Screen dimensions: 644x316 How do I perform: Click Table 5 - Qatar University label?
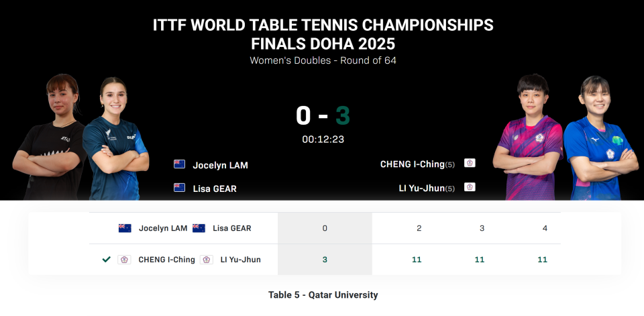323,295
